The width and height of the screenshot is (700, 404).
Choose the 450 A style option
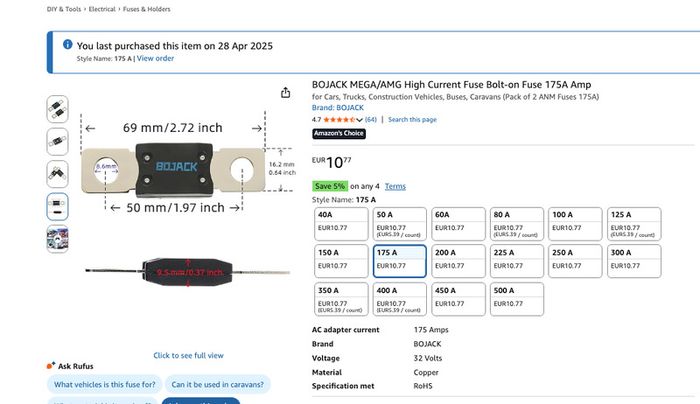[x=458, y=299]
